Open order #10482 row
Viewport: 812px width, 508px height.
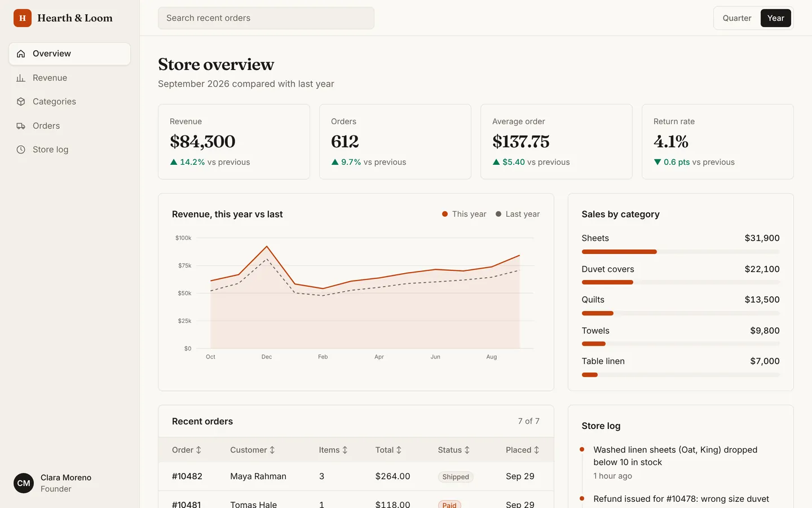click(356, 476)
